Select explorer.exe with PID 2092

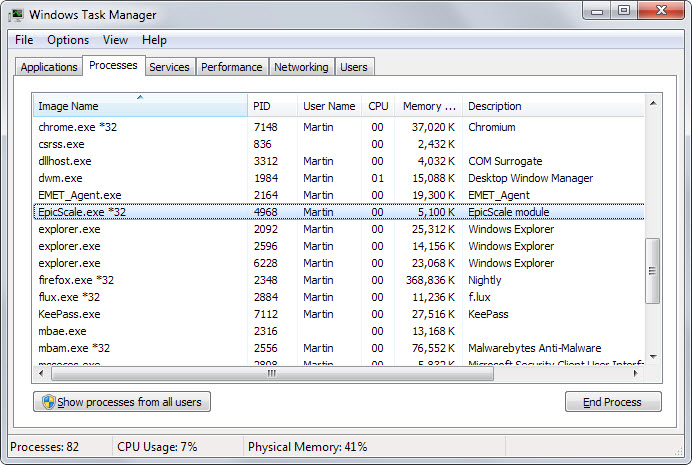pos(339,229)
